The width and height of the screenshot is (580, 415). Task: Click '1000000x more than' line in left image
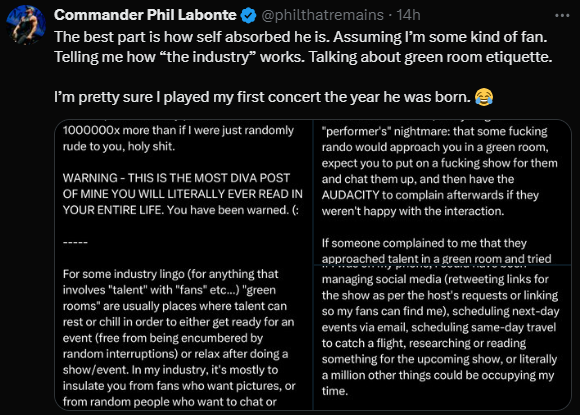click(178, 130)
